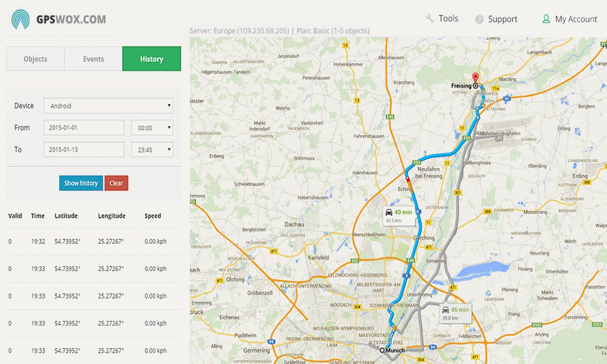Click the From date field showing 2015-01-01

[x=84, y=127]
